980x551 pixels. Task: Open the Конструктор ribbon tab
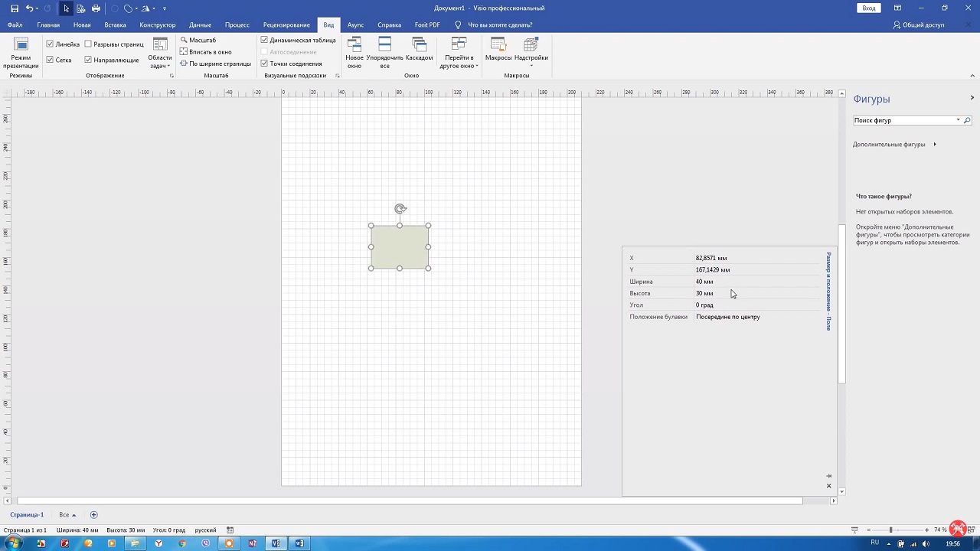[158, 25]
